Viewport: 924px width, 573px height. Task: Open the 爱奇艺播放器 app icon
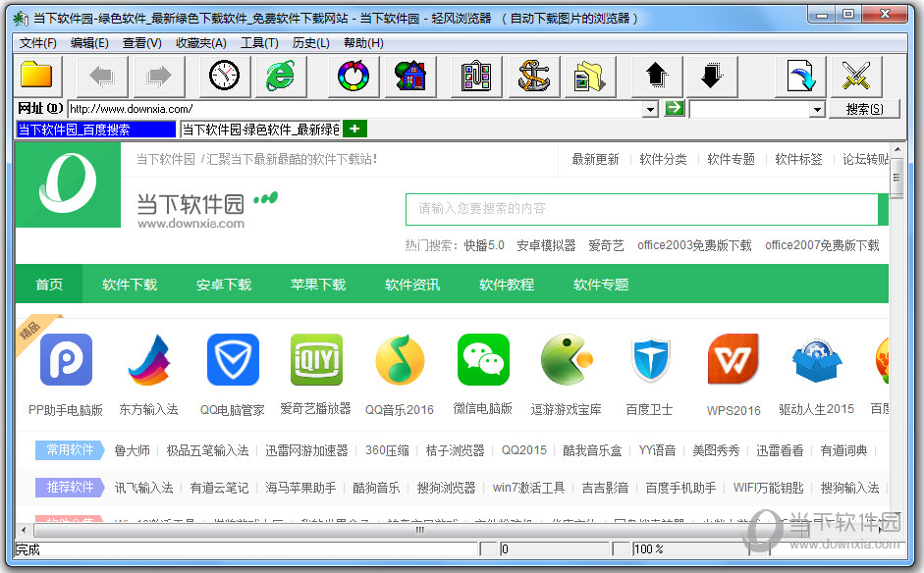click(316, 359)
